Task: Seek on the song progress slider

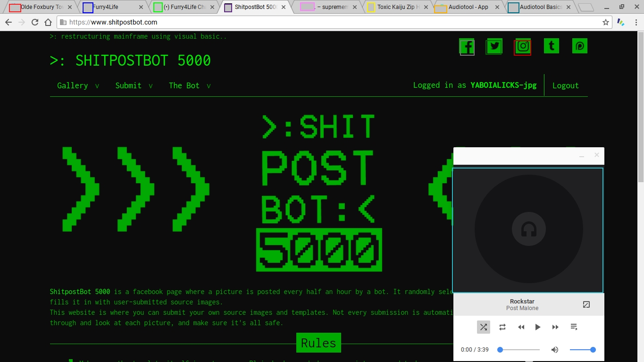Action: [x=519, y=350]
